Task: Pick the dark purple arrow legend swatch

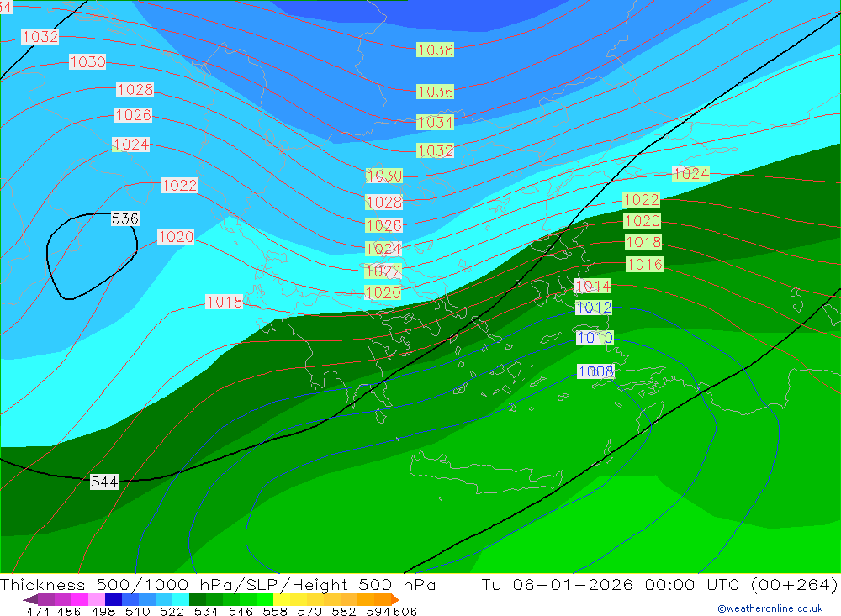Action: [30, 599]
